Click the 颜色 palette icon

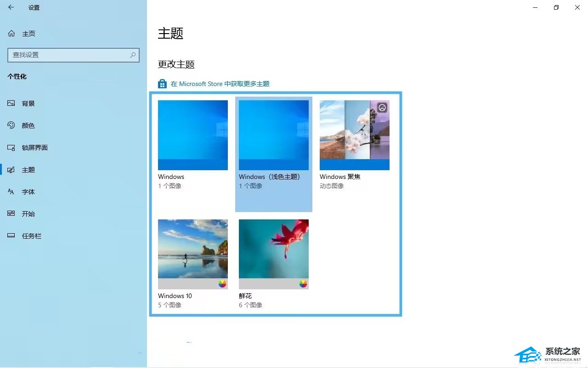pyautogui.click(x=11, y=126)
